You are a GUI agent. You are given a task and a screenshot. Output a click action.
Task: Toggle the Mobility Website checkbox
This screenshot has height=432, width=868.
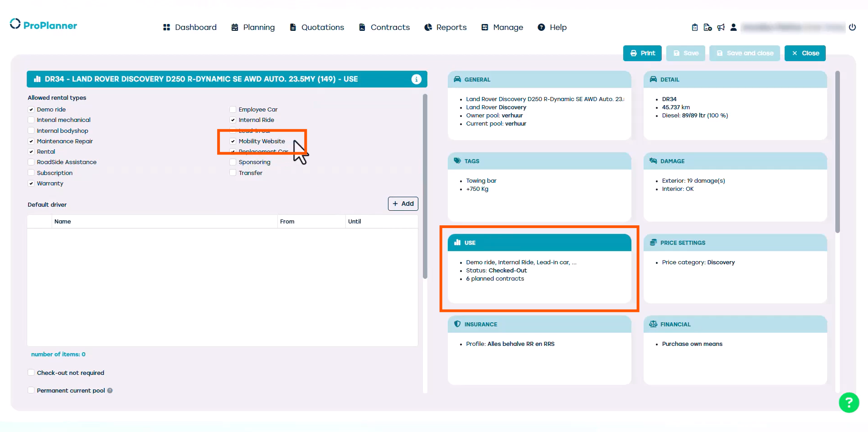233,141
